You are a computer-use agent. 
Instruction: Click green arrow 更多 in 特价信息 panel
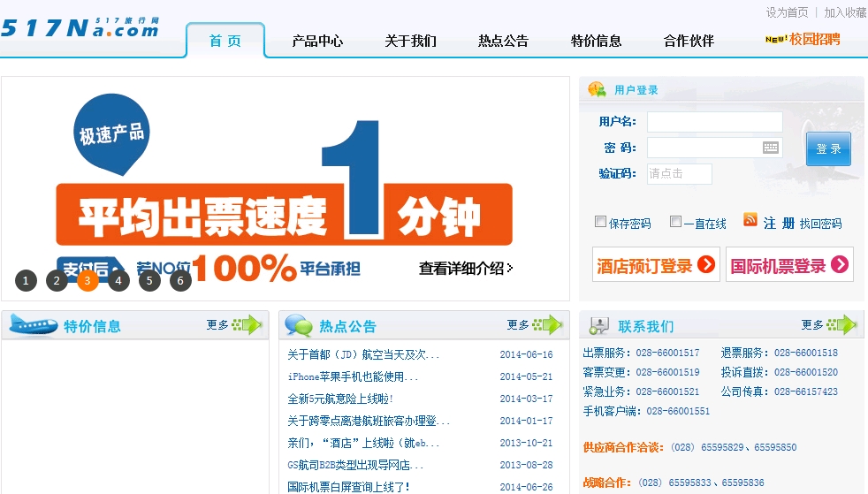[x=247, y=324]
